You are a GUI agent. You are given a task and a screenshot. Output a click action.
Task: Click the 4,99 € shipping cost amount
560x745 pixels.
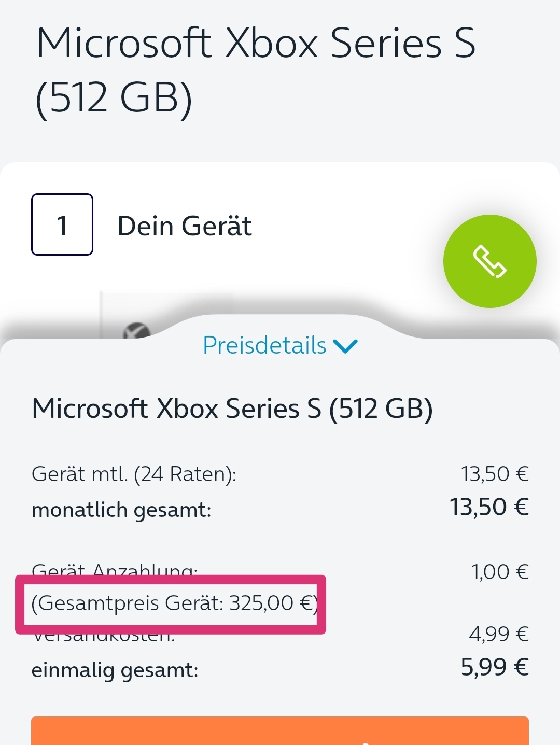tap(499, 634)
